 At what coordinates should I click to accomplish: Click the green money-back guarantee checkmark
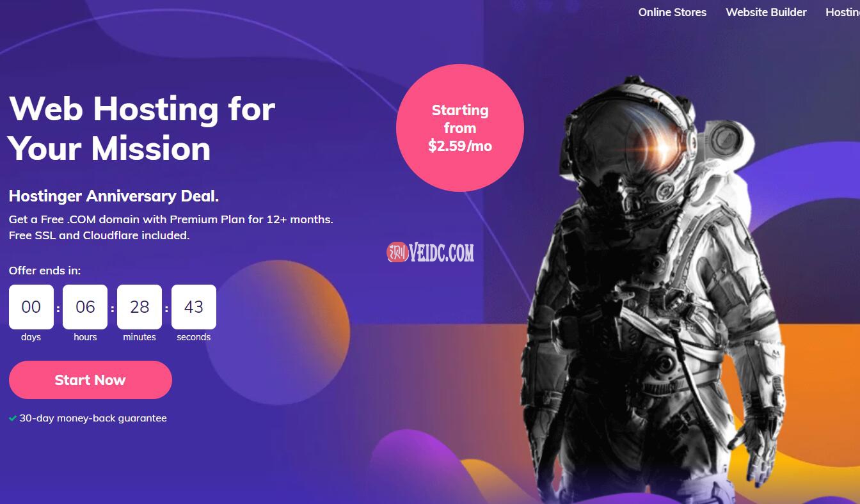click(13, 418)
